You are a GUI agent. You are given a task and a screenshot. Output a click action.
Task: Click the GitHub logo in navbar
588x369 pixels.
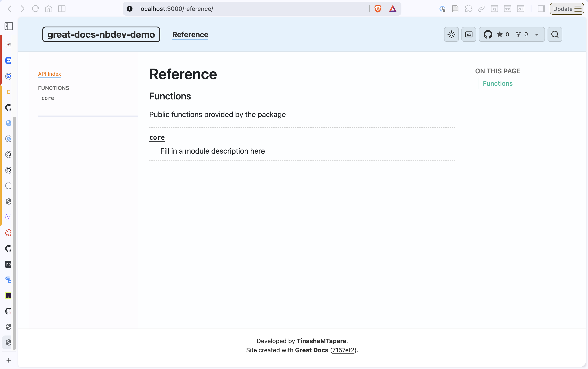point(488,34)
